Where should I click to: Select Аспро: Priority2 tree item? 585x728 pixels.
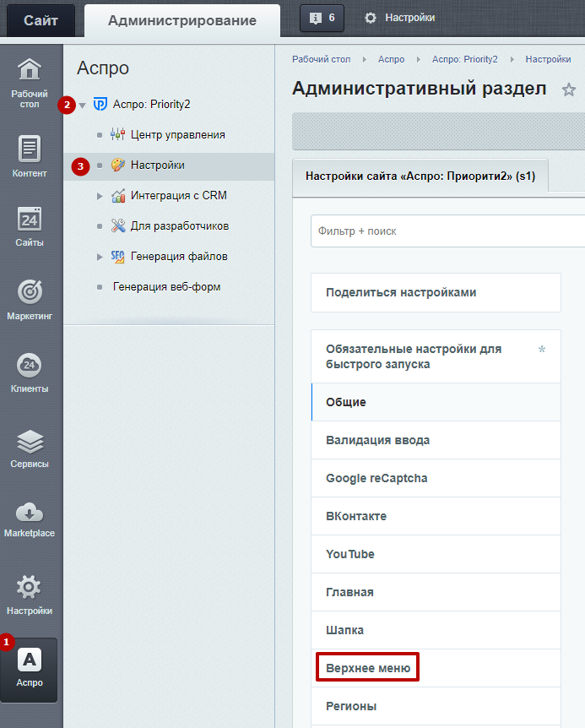point(151,104)
